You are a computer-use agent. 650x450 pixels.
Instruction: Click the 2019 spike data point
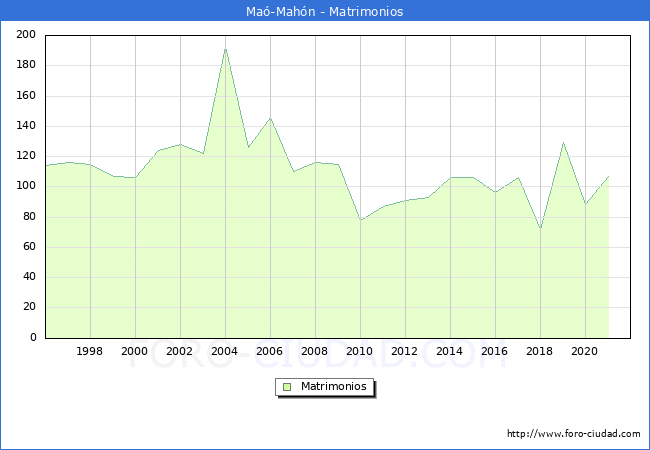click(x=563, y=143)
